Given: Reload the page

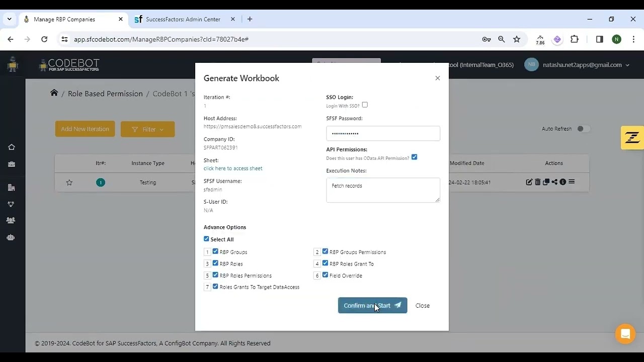Looking at the screenshot, I should 44,39.
